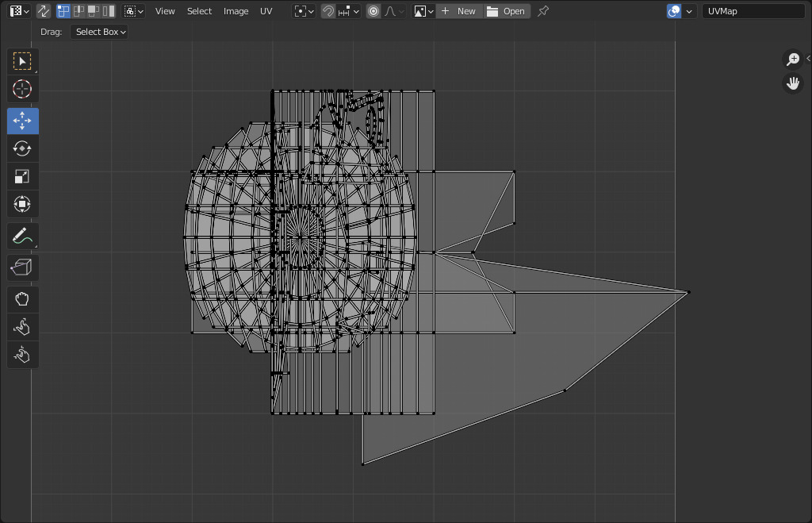Toggle UV sync selection arrows icon
The height and width of the screenshot is (523, 812).
click(x=44, y=11)
